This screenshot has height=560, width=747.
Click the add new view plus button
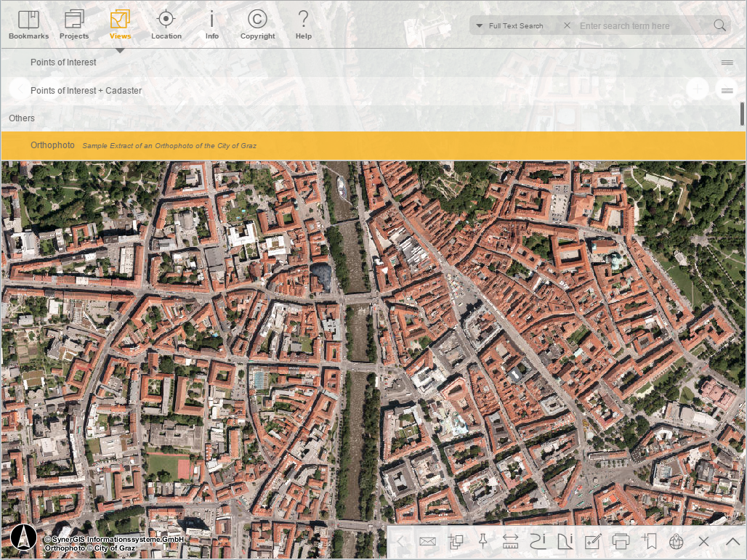(x=697, y=88)
